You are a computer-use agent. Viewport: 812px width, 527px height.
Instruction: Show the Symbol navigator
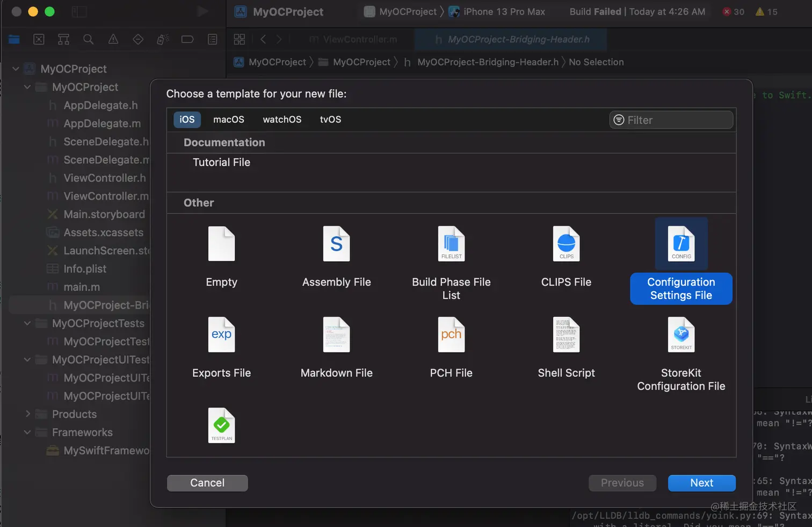click(x=63, y=39)
